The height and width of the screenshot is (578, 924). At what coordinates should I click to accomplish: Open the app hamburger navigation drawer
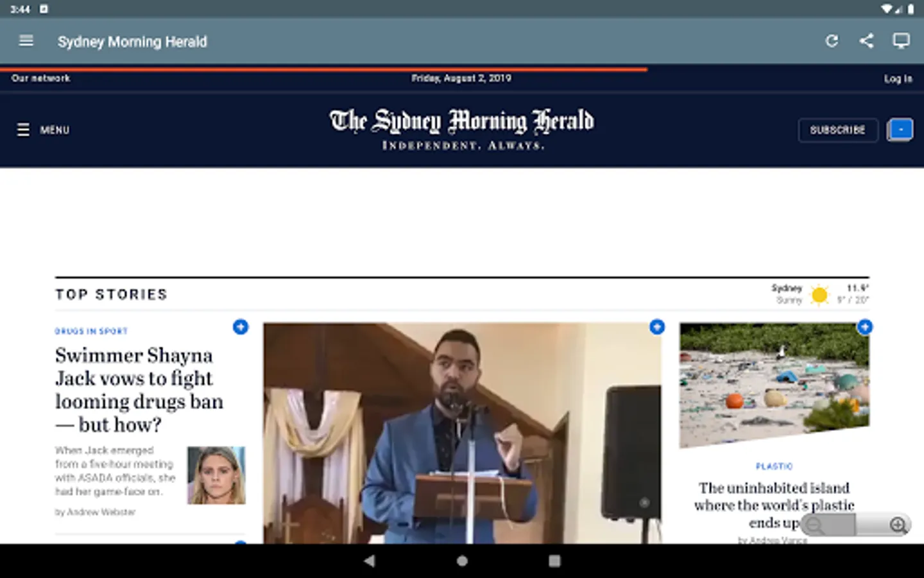coord(26,41)
